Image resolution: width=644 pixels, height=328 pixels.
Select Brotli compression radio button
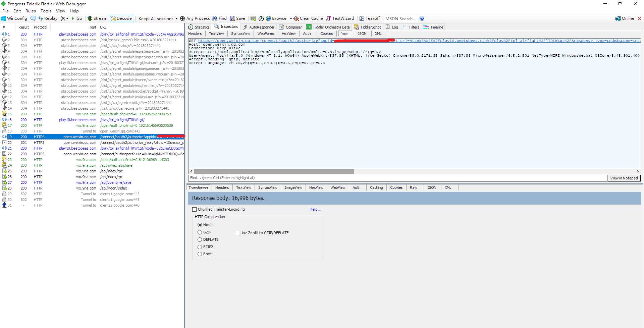(200, 254)
